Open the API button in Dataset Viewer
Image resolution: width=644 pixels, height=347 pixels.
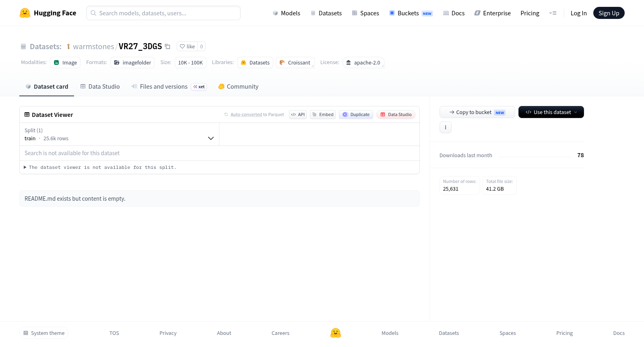tap(298, 114)
